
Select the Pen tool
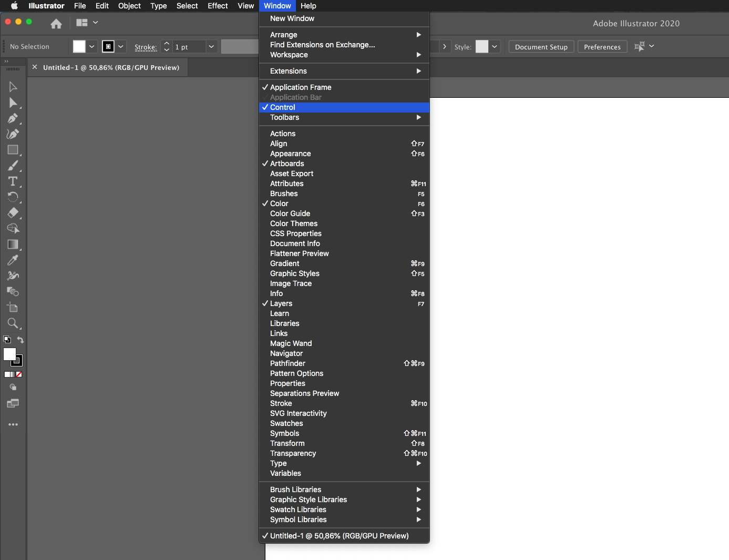(13, 118)
